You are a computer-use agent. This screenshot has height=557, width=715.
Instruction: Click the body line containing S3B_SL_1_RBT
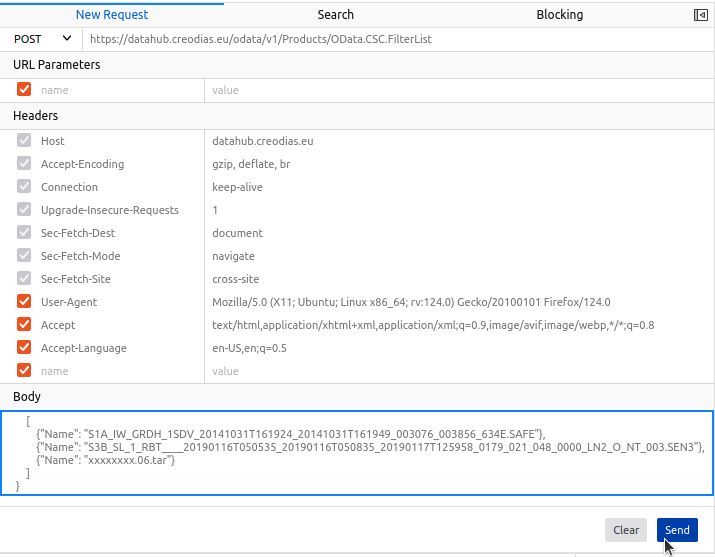[370, 447]
